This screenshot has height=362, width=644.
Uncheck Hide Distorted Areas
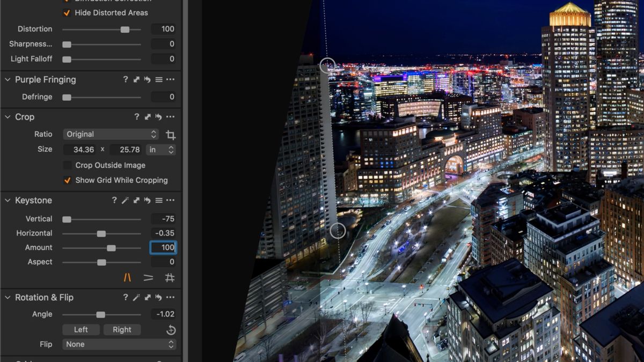[67, 12]
